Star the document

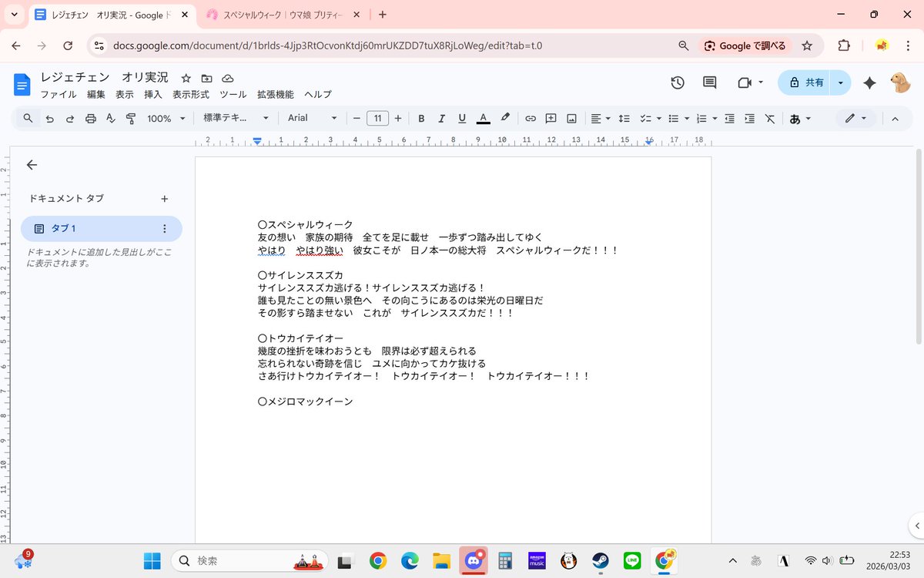[186, 78]
